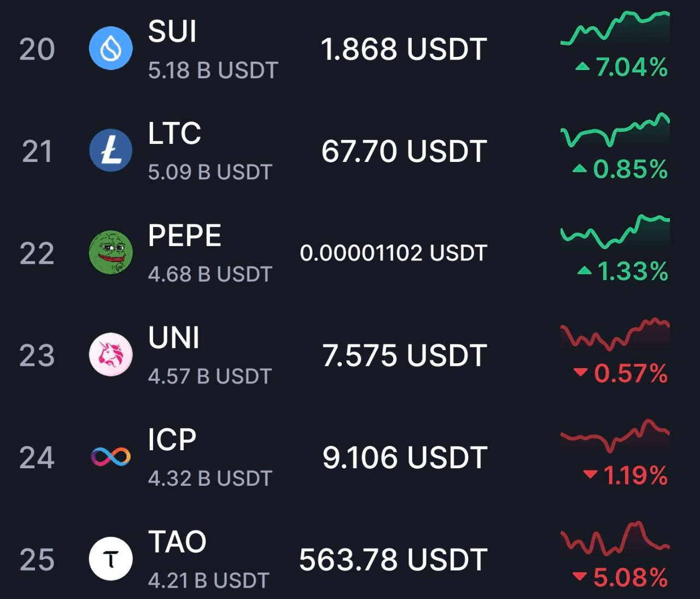The height and width of the screenshot is (599, 700).
Task: Open the PEPE green sparkline chart
Action: click(x=615, y=231)
